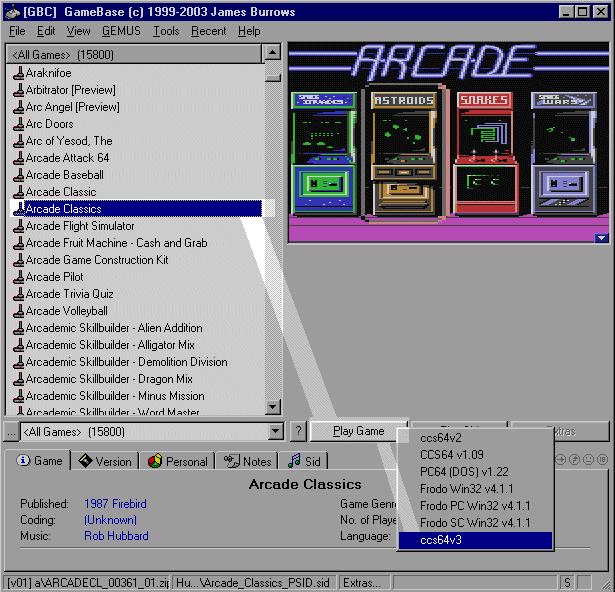The image size is (615, 592).
Task: Click the joystick icon beside Arcade Trivia Quiz
Action: click(x=18, y=294)
